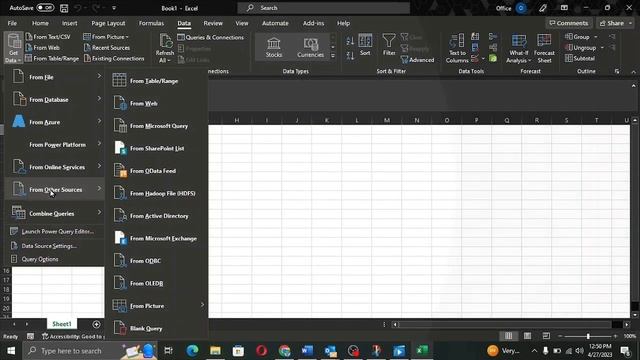Expand From File submenu
This screenshot has height=360, width=640.
(x=55, y=77)
